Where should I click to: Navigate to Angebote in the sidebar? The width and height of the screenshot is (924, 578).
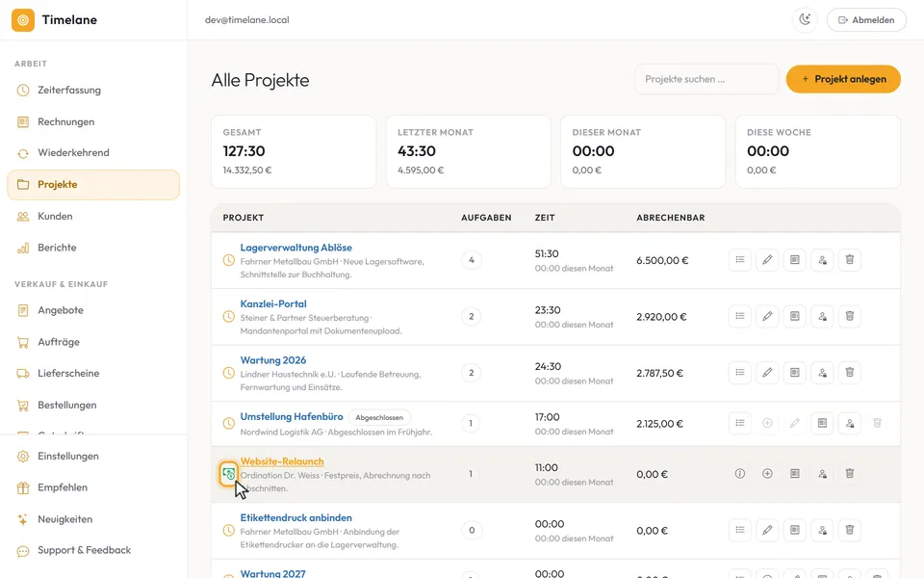coord(93,310)
